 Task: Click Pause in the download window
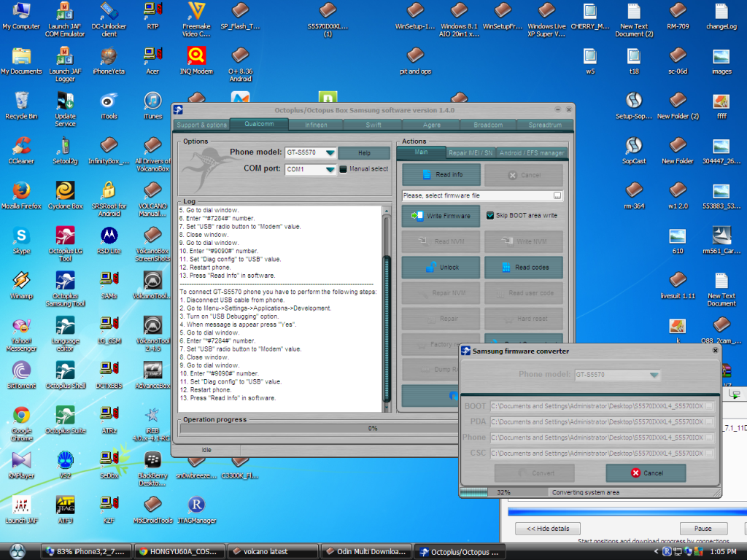(703, 528)
